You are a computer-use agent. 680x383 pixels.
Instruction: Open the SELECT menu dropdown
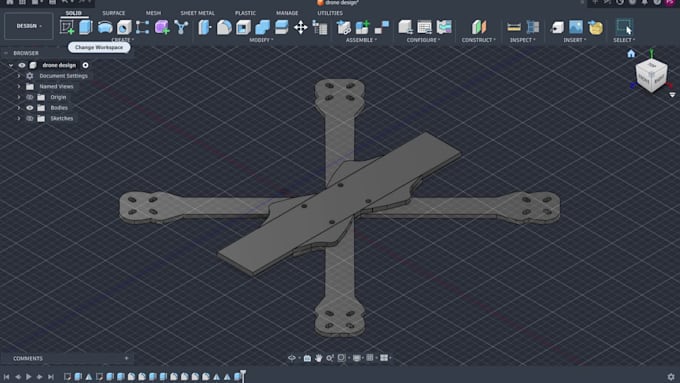point(624,40)
